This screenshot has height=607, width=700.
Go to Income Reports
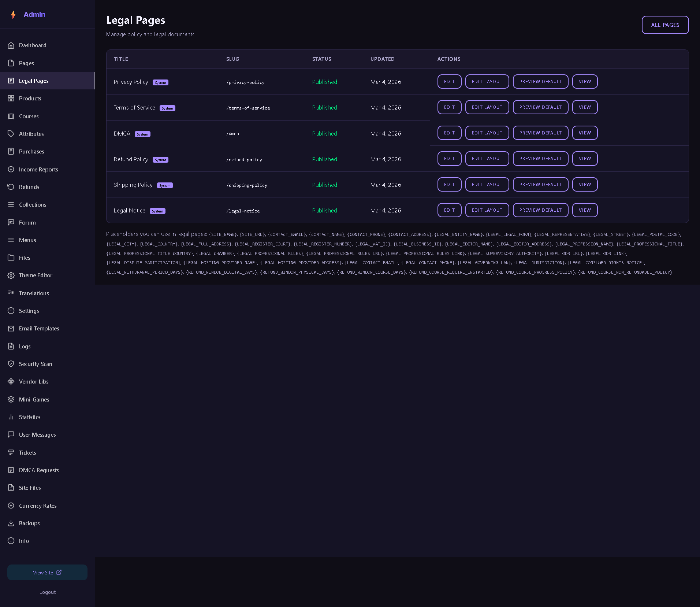[47, 169]
